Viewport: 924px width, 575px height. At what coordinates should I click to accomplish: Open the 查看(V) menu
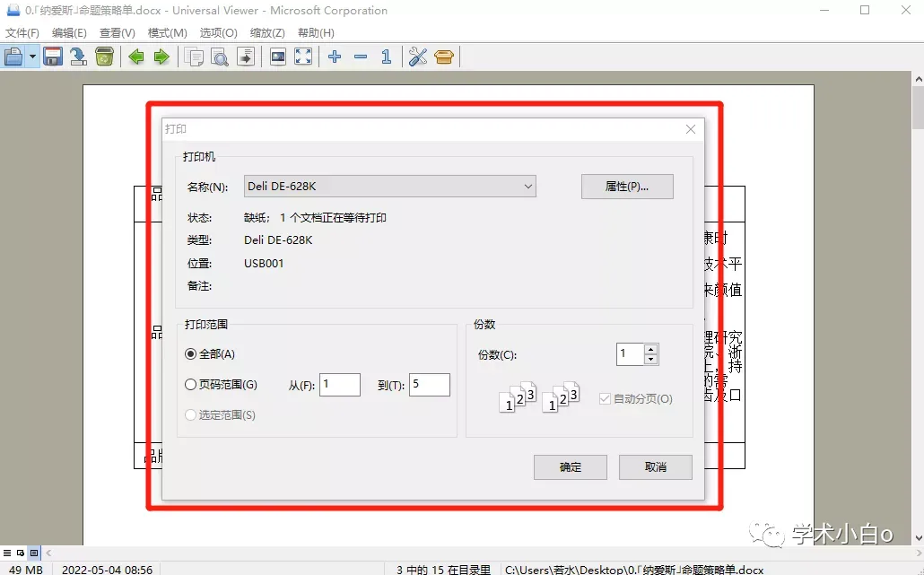pyautogui.click(x=118, y=33)
